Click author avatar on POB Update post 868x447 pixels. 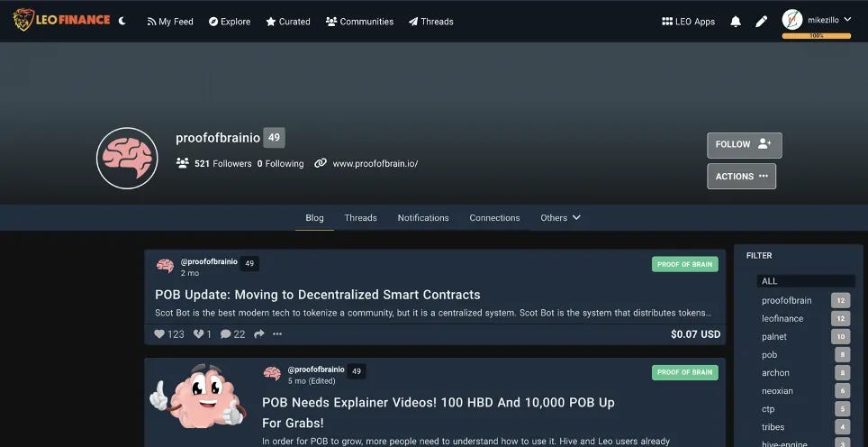165,265
